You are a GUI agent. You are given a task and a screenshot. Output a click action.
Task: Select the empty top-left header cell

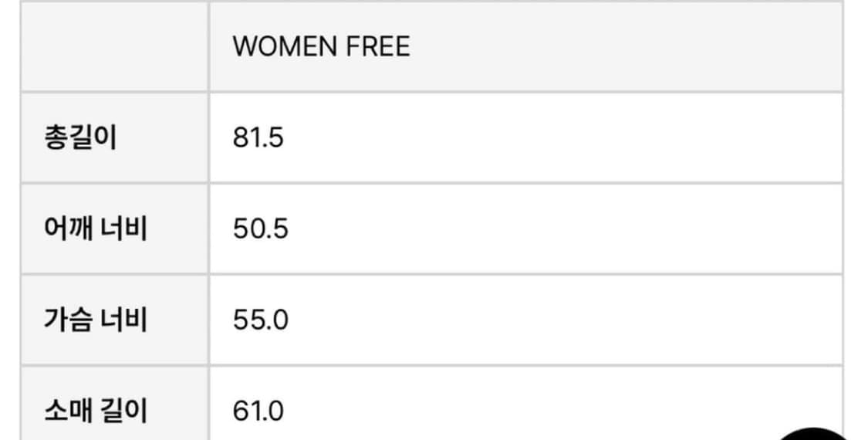coord(114,47)
